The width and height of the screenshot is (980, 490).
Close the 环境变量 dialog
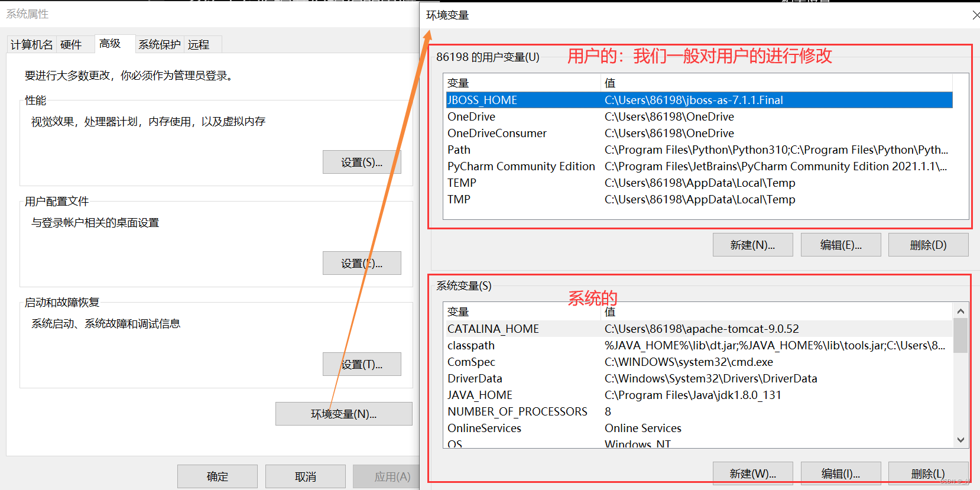click(x=975, y=15)
